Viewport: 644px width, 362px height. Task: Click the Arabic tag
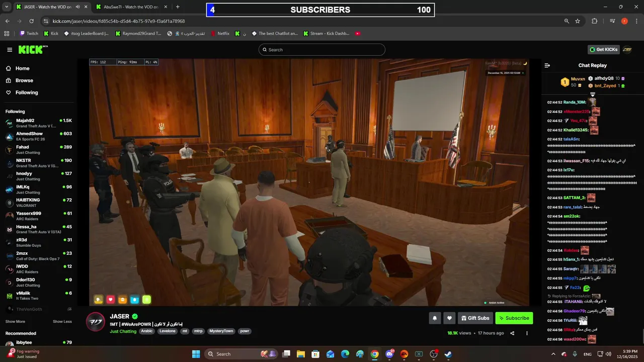pyautogui.click(x=146, y=331)
